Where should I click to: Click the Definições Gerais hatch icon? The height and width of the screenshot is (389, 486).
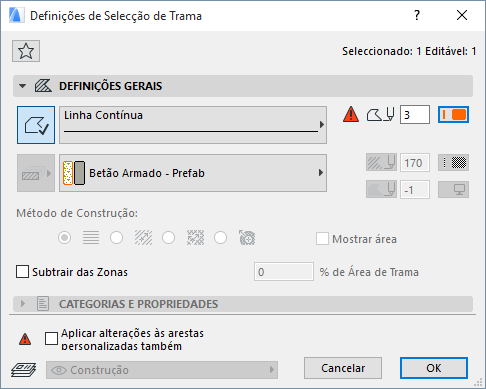point(43,86)
